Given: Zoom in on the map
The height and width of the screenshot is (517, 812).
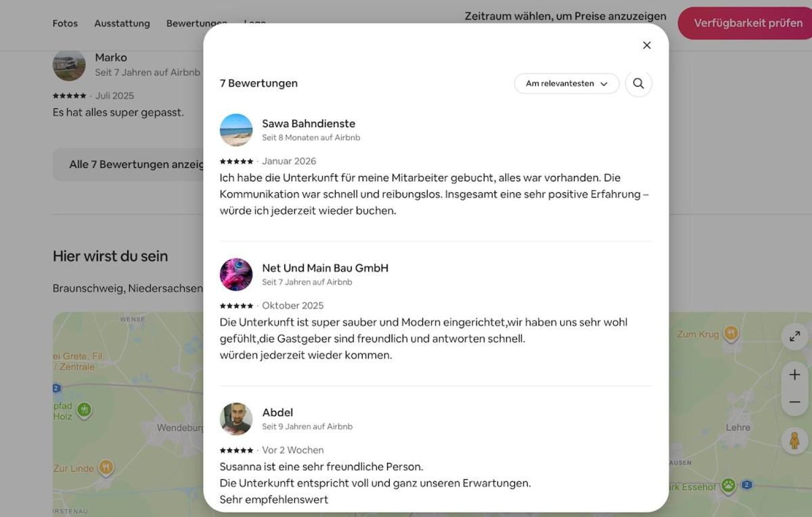Looking at the screenshot, I should [x=794, y=375].
